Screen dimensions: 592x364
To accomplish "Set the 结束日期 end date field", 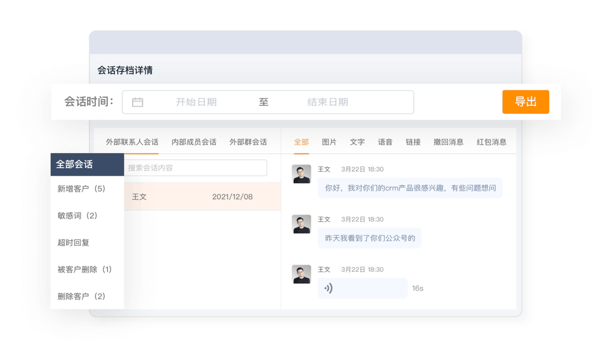I will (x=327, y=102).
